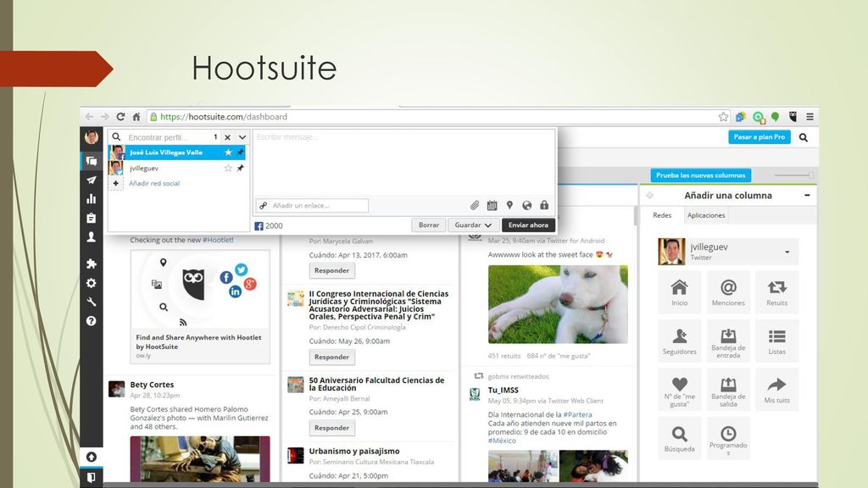The height and width of the screenshot is (488, 868).
Task: Add Bandeja de salida column
Action: pos(728,390)
